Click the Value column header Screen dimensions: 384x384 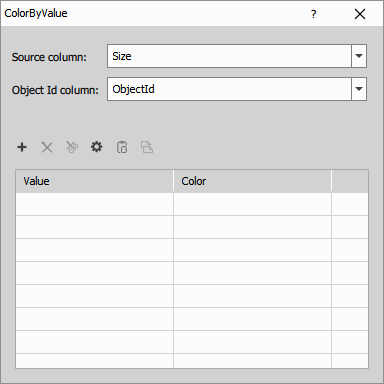click(x=94, y=181)
